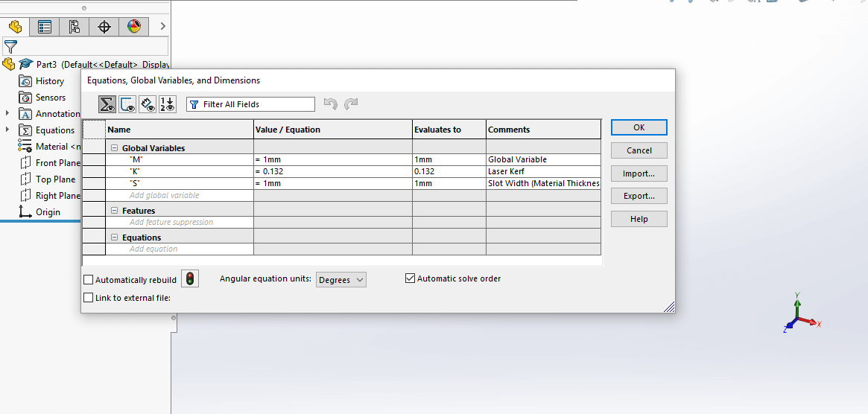This screenshot has height=414, width=868.
Task: Uncheck Automatic solve order
Action: point(411,278)
